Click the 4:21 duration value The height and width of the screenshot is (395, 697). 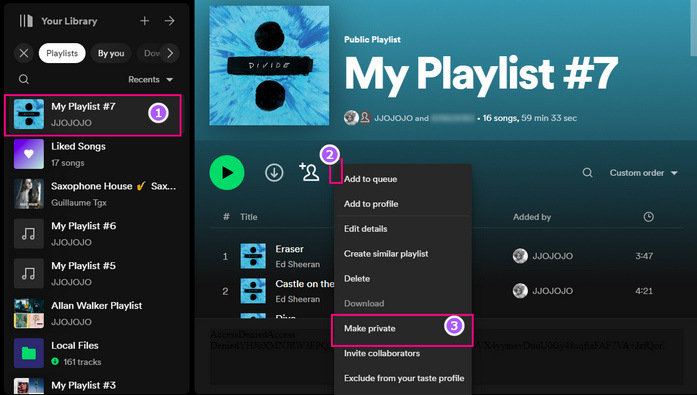click(x=644, y=291)
